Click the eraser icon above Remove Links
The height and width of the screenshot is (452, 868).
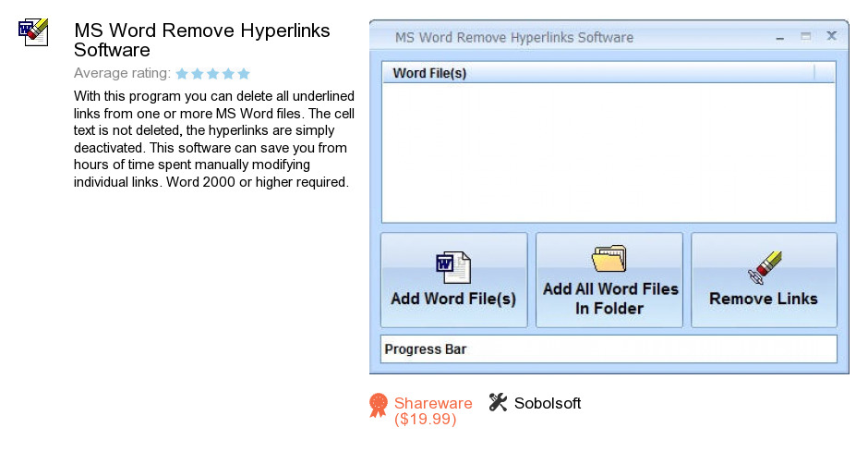(x=765, y=267)
